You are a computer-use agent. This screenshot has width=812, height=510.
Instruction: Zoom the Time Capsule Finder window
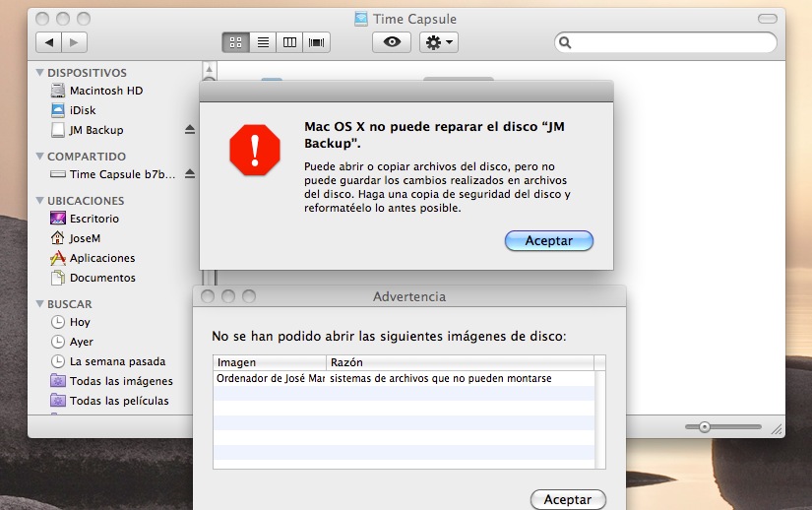pyautogui.click(x=84, y=19)
